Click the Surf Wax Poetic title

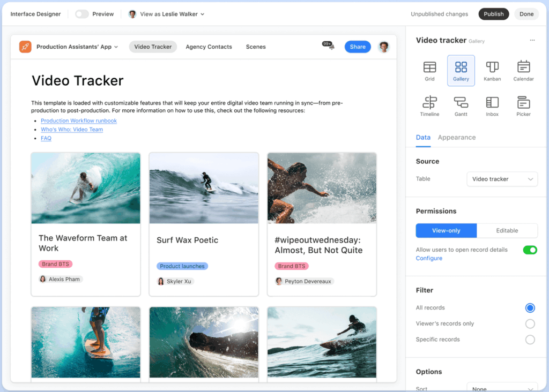click(x=187, y=240)
